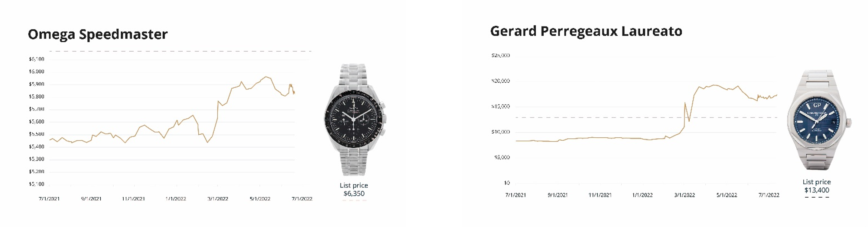The width and height of the screenshot is (868, 227).
Task: Click the $6,350 list price value
Action: click(x=354, y=194)
